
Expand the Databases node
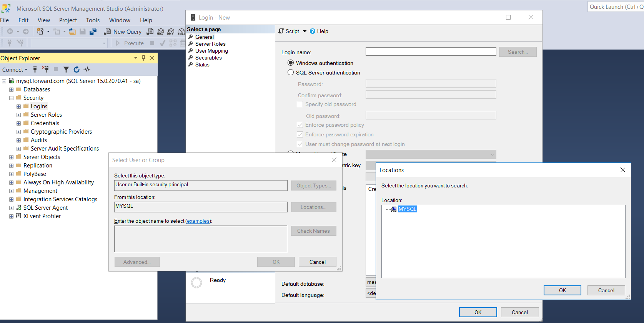click(x=11, y=89)
